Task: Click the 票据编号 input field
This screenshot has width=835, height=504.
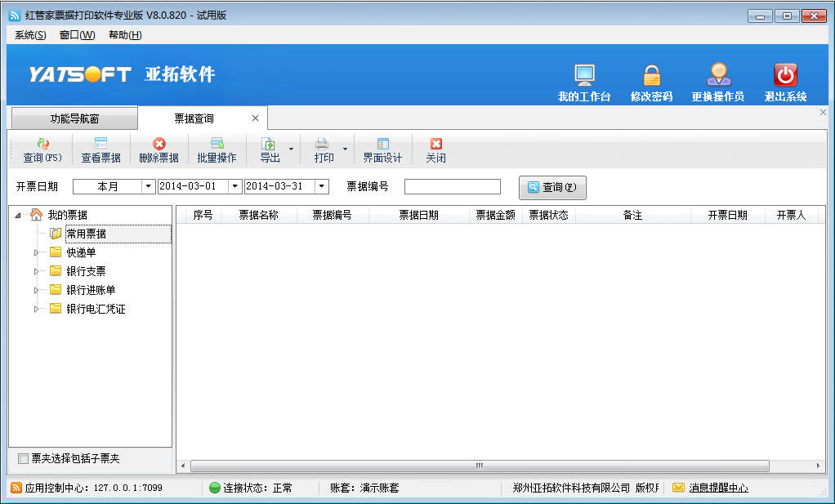Action: click(x=453, y=186)
